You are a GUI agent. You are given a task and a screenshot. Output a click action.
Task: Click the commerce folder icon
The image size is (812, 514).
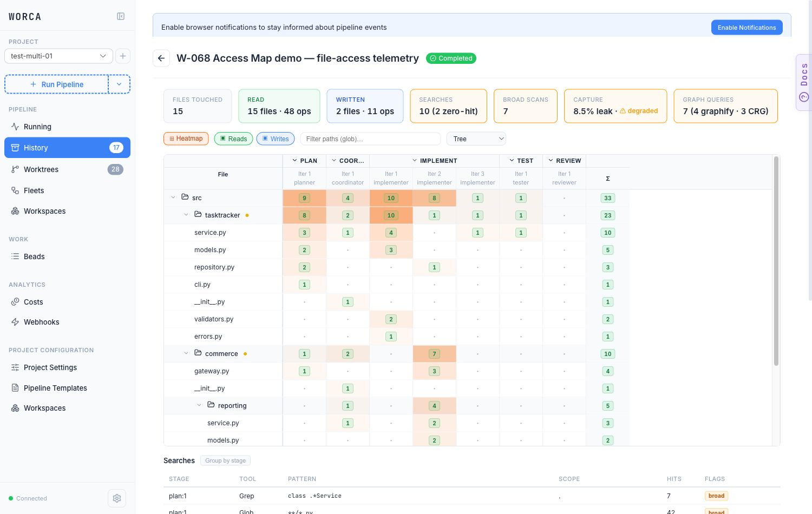pos(198,353)
